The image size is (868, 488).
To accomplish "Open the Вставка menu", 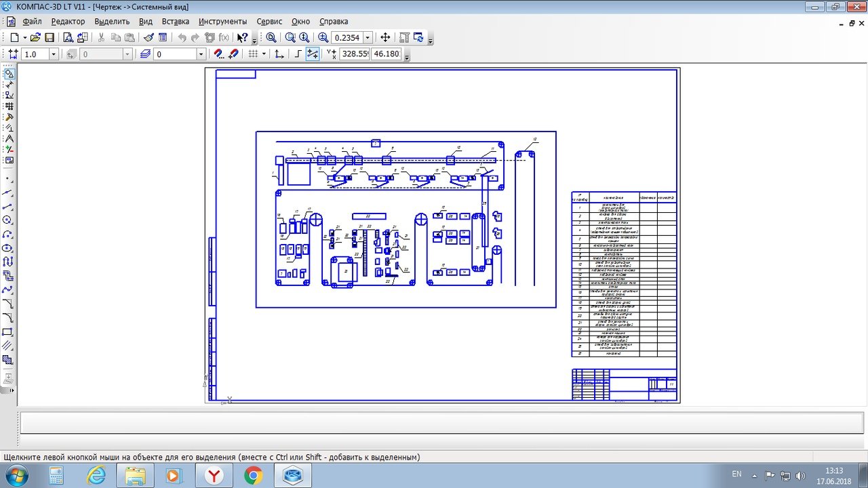I will pyautogui.click(x=175, y=22).
